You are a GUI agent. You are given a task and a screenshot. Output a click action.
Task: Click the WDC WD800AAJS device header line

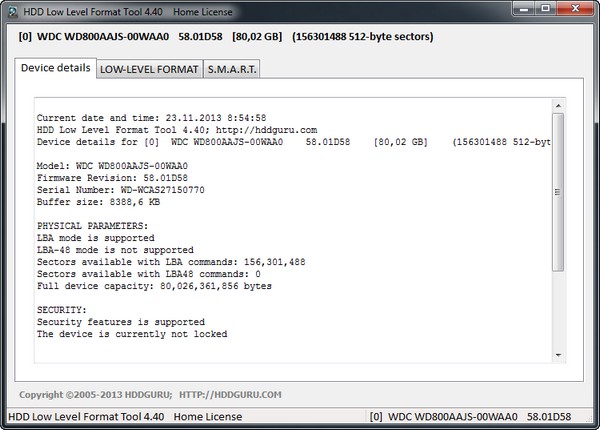click(225, 37)
